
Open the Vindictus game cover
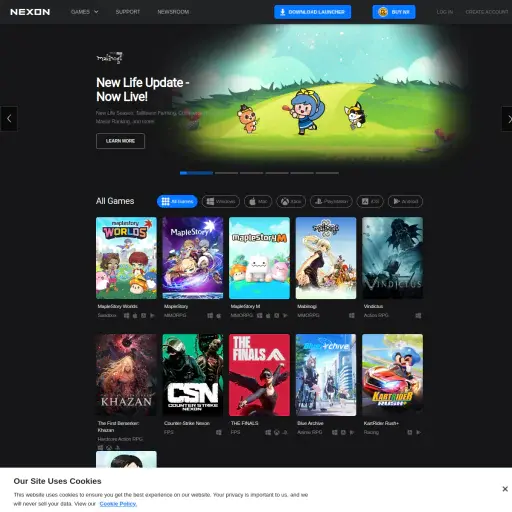pyautogui.click(x=392, y=258)
